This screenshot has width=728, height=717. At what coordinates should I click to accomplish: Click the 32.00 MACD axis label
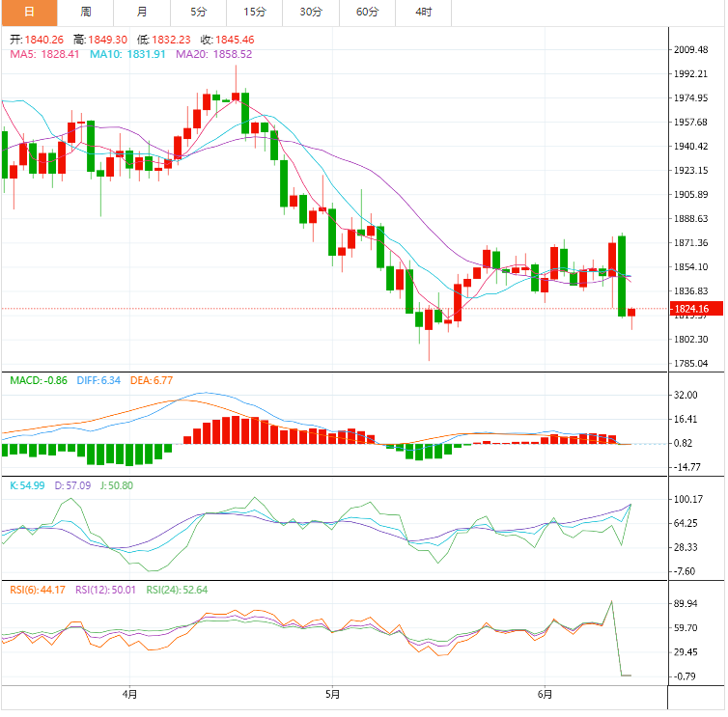(686, 396)
